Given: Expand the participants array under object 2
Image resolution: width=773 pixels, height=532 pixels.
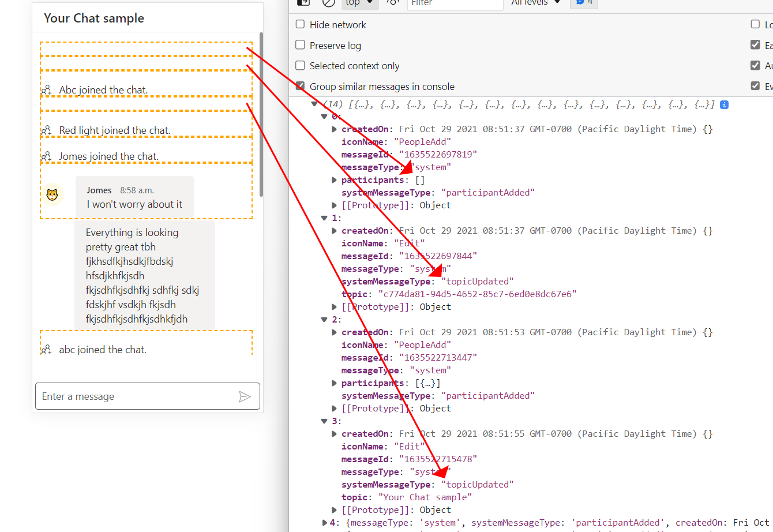Looking at the screenshot, I should coord(334,383).
